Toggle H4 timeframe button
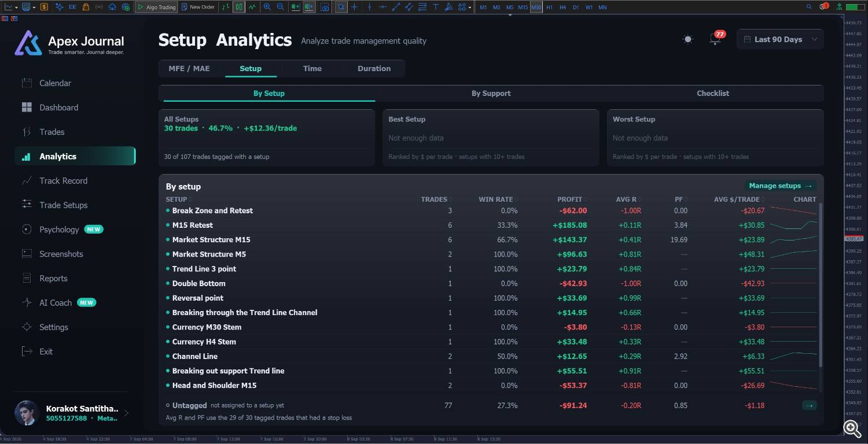Screen dimensions: 868x444 (562, 7)
